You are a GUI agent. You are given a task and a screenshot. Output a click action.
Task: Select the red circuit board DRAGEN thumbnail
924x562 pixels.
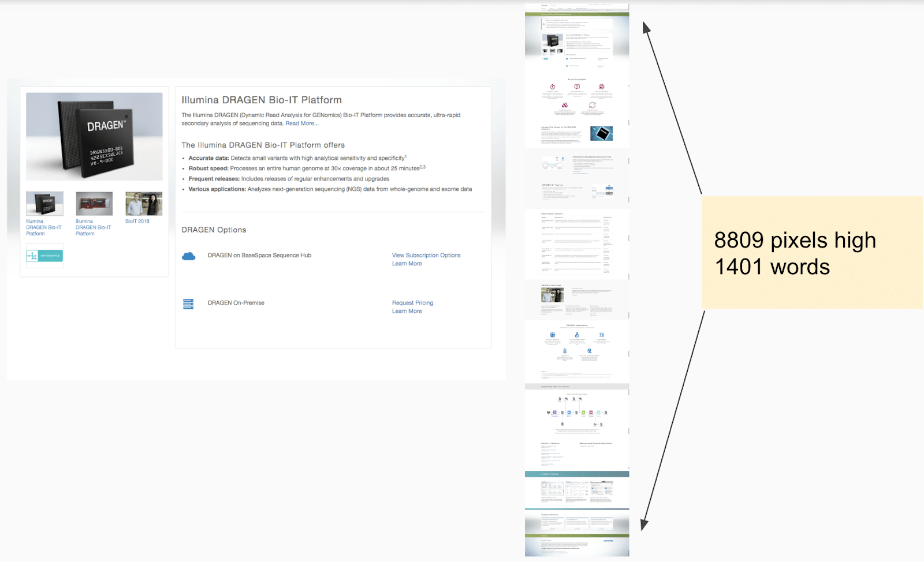(94, 204)
